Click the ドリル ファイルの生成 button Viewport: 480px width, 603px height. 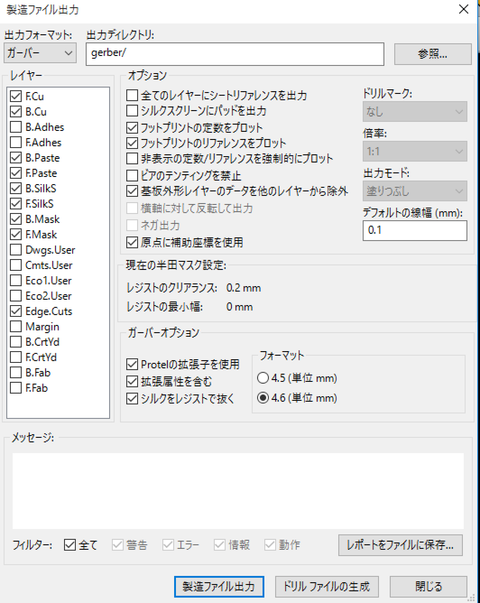[x=327, y=586]
